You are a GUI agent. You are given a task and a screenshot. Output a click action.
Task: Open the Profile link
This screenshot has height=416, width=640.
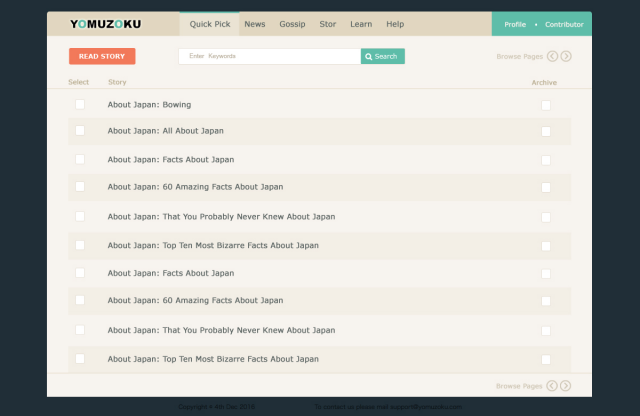[515, 24]
